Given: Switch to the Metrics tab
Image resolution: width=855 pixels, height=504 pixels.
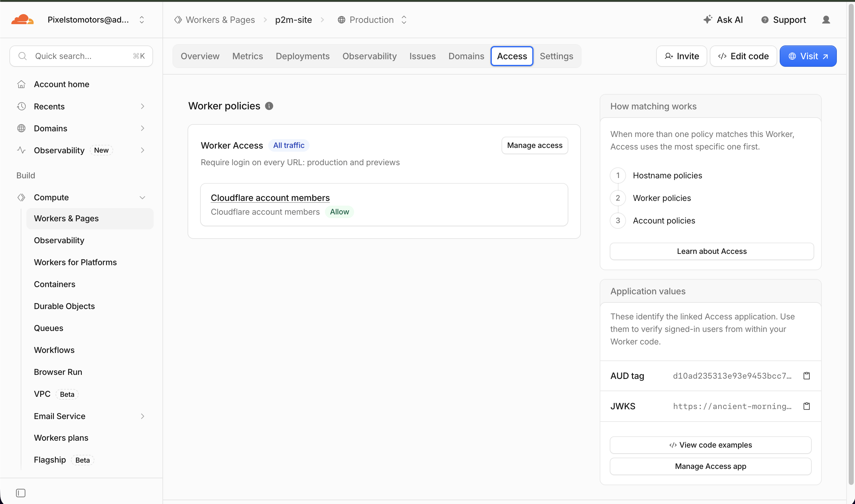Looking at the screenshot, I should coord(247,56).
